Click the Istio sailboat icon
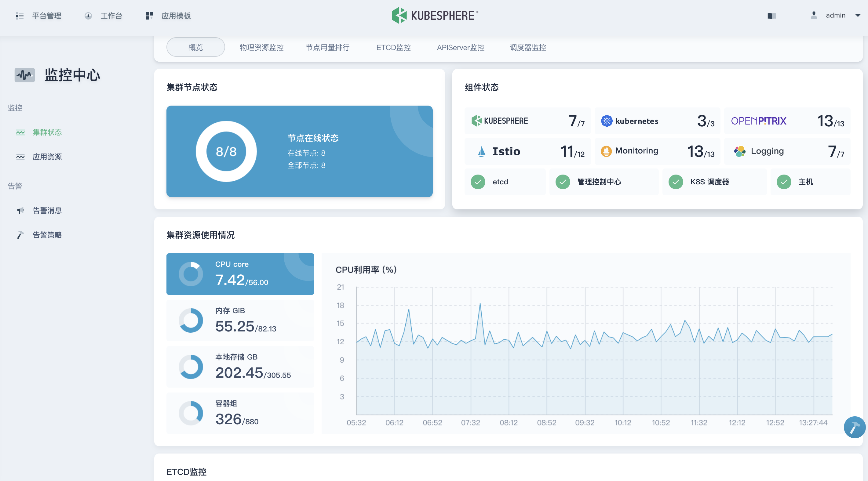This screenshot has height=481, width=868. pyautogui.click(x=482, y=151)
